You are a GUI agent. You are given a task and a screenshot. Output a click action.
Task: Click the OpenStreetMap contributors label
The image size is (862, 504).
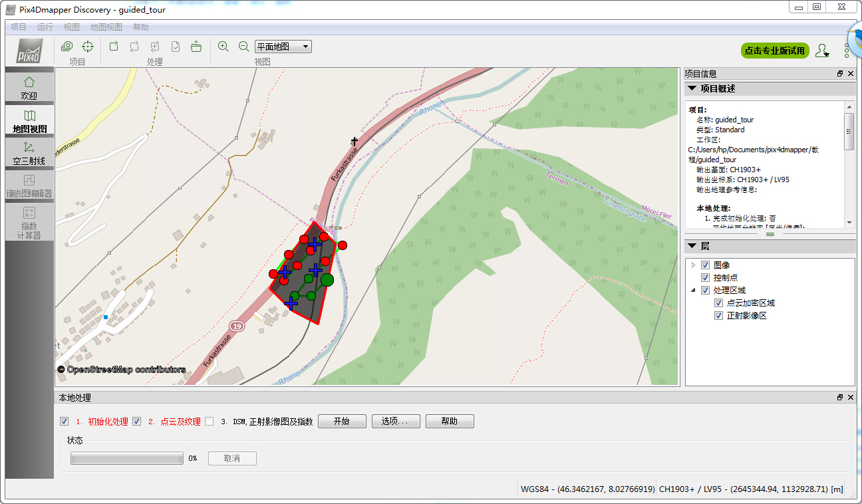[x=121, y=370]
